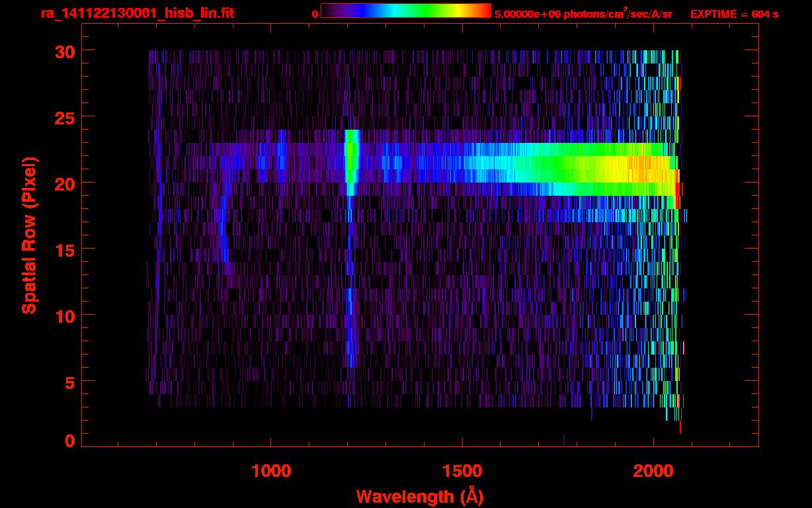Click the y-axis tick label 30

pyautogui.click(x=63, y=51)
